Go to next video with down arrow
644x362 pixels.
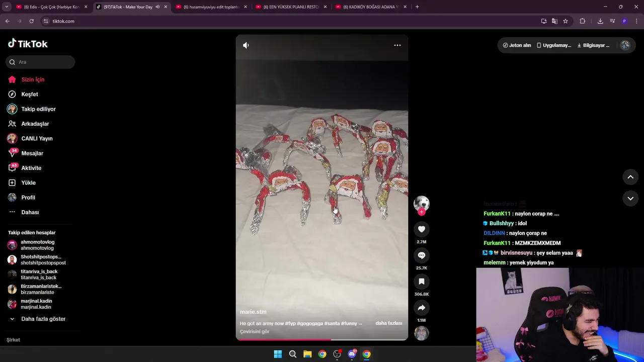pyautogui.click(x=630, y=199)
